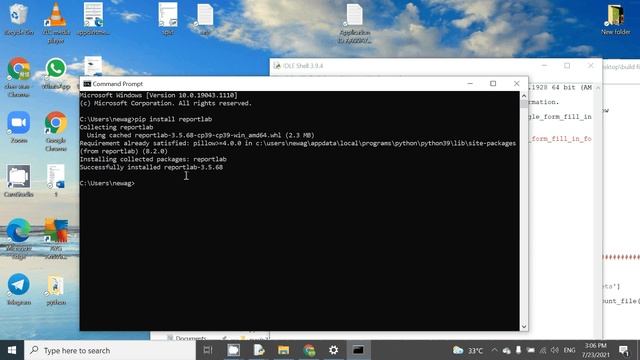Open volume control in system tray
The image size is (640, 360).
555,350
